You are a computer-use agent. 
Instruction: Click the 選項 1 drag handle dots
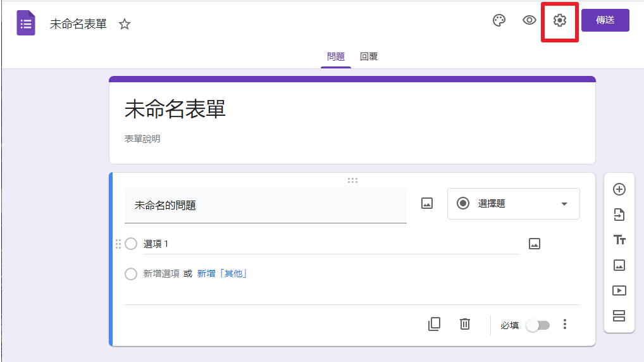tap(118, 244)
